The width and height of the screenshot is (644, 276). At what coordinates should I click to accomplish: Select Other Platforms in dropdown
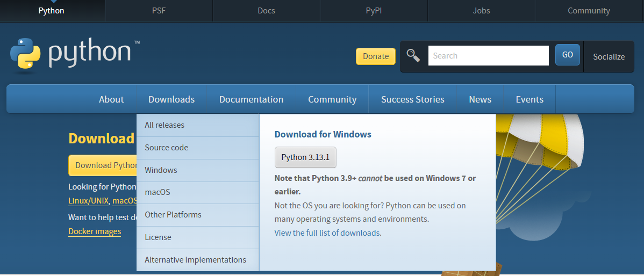(197, 215)
